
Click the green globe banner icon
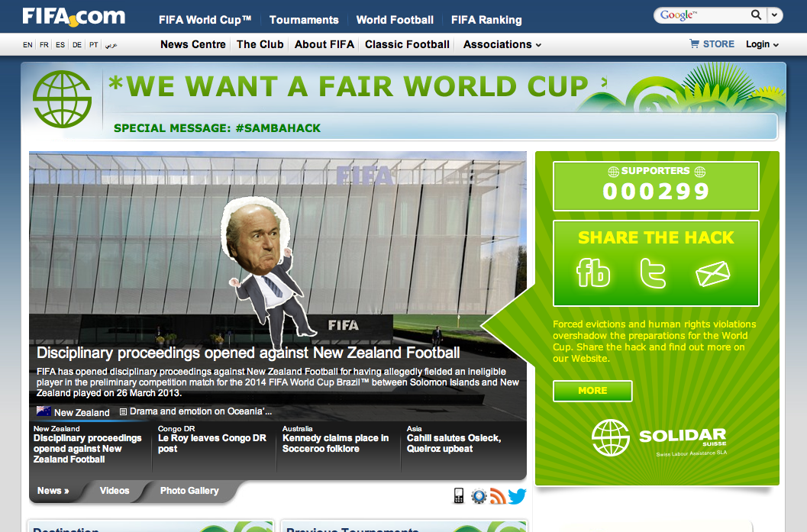coord(63,98)
